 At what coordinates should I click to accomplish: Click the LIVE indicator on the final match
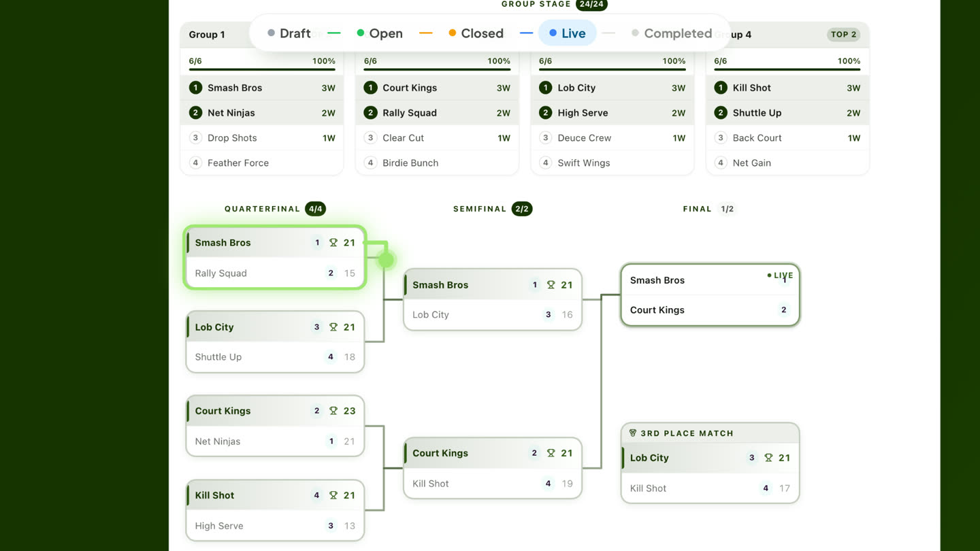(780, 275)
